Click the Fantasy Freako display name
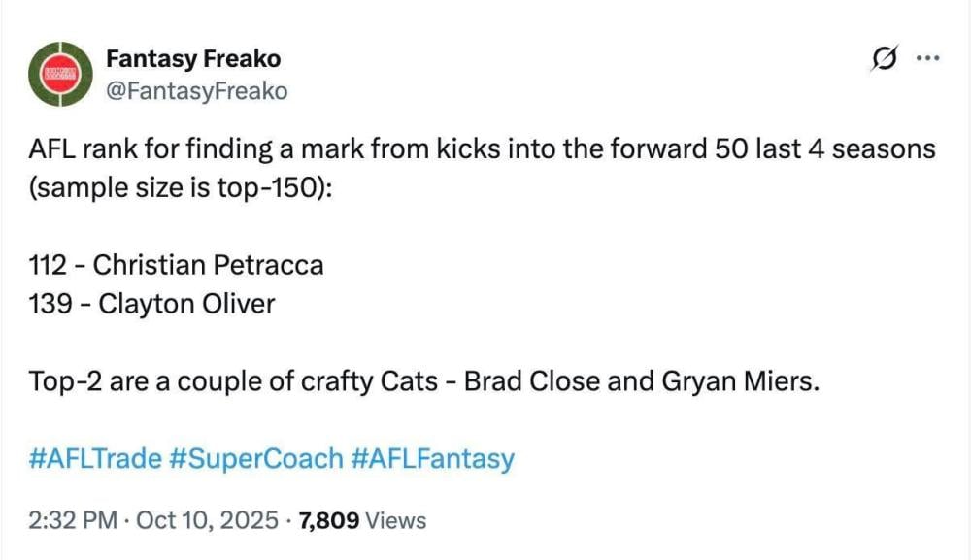Image resolution: width=971 pixels, height=560 pixels. (x=192, y=58)
